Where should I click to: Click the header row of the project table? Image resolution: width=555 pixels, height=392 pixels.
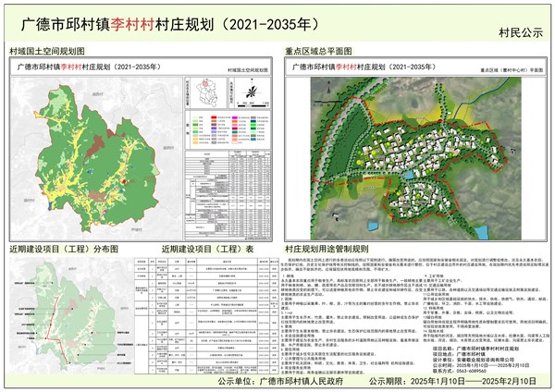pyautogui.click(x=206, y=261)
